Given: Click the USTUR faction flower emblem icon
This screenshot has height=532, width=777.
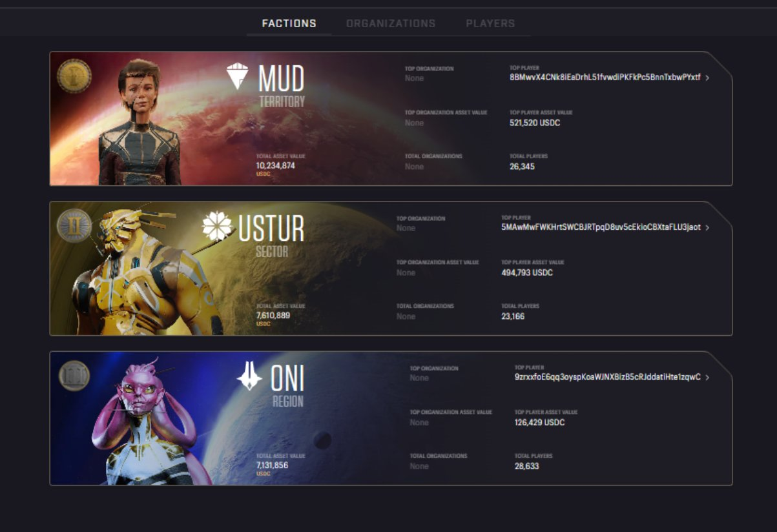Looking at the screenshot, I should tap(216, 227).
